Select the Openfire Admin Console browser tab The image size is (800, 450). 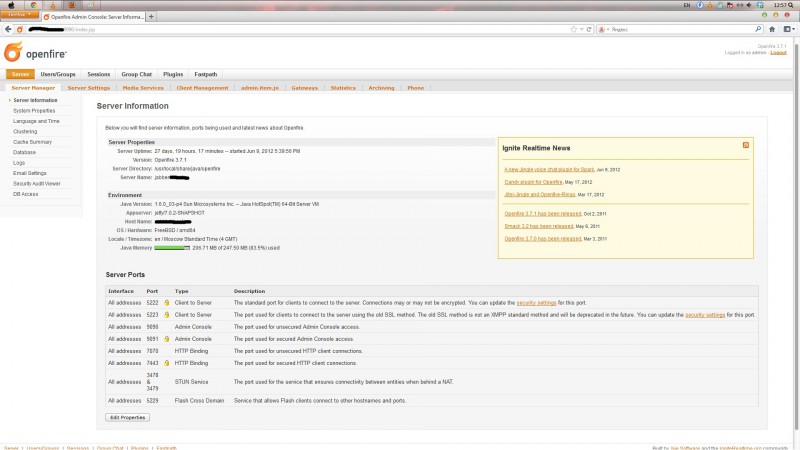coord(93,17)
